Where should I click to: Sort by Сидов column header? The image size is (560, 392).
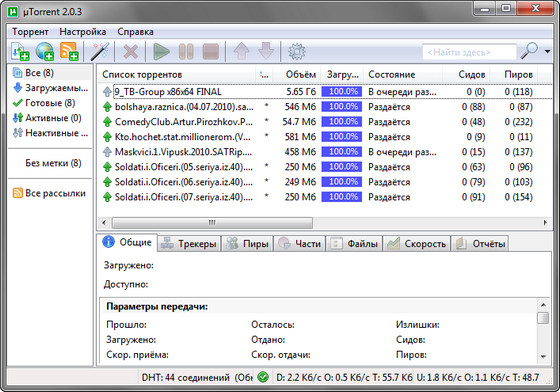(x=466, y=75)
